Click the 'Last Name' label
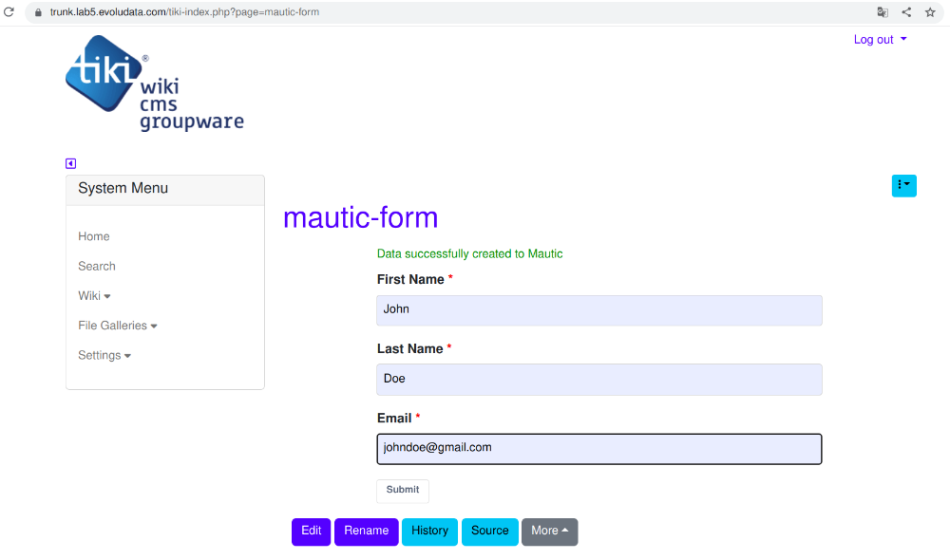Screen dimensions: 950x560 click(409, 348)
